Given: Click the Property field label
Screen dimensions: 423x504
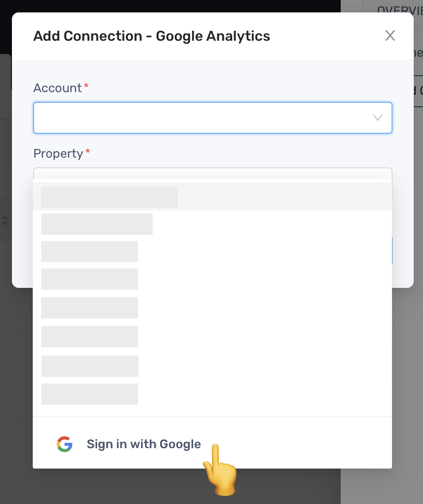Looking at the screenshot, I should [58, 154].
